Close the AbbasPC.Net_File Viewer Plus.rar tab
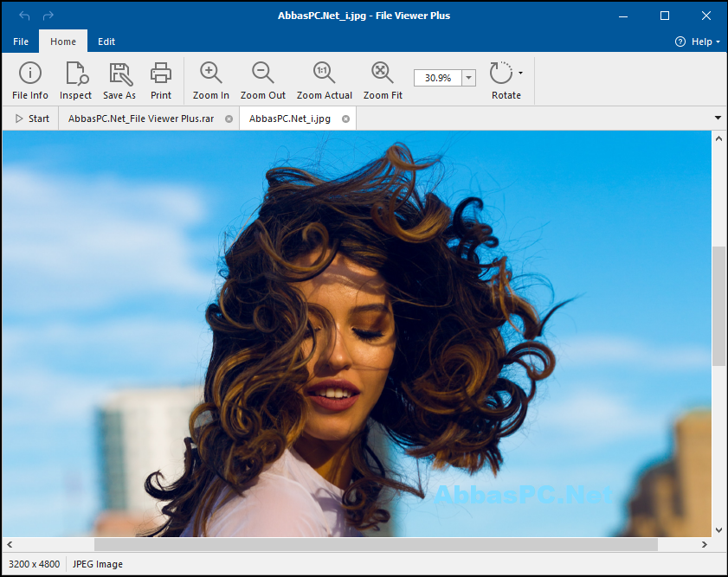 pyautogui.click(x=229, y=119)
